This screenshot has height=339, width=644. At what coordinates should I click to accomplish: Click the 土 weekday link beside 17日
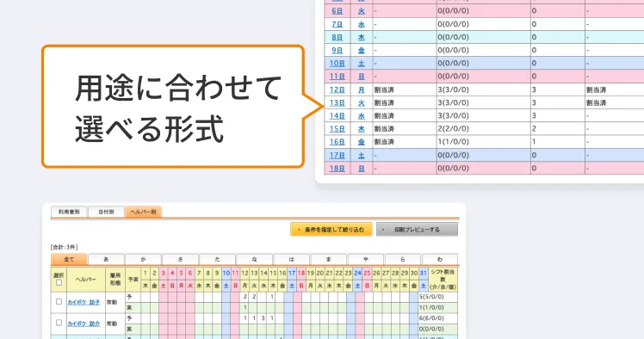point(362,155)
